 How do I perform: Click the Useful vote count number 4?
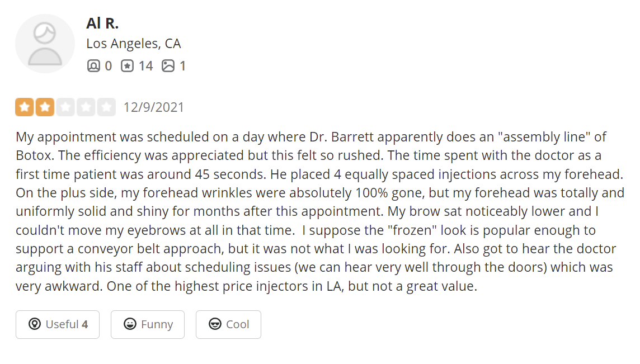pyautogui.click(x=84, y=324)
